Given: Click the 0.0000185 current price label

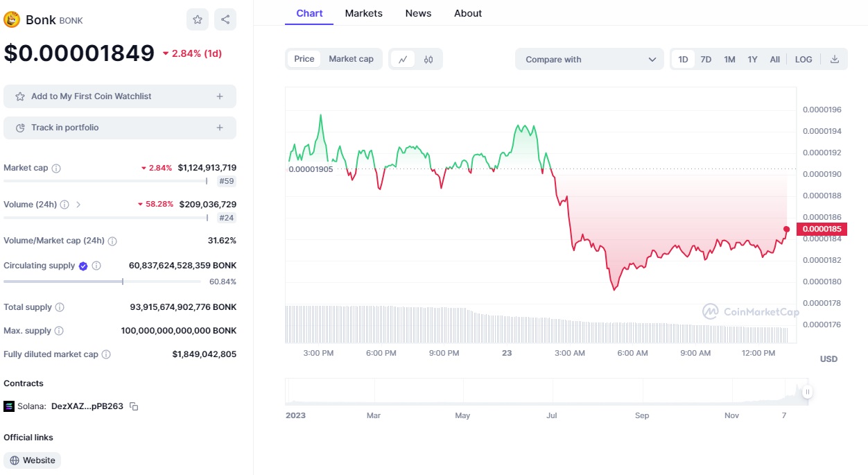Looking at the screenshot, I should coord(822,229).
